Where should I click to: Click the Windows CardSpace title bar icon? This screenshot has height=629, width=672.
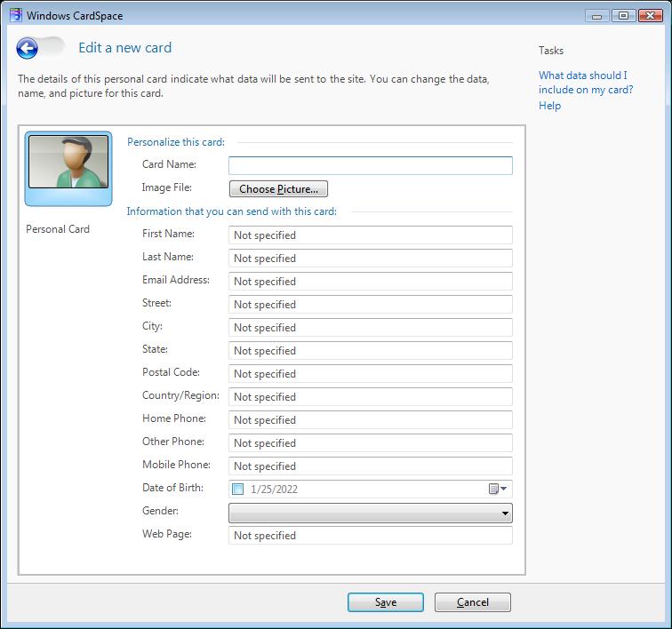pos(16,15)
